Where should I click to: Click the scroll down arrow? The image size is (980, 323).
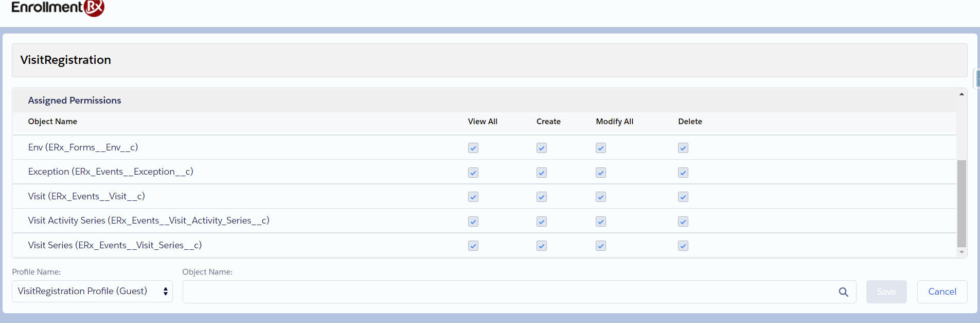(961, 252)
